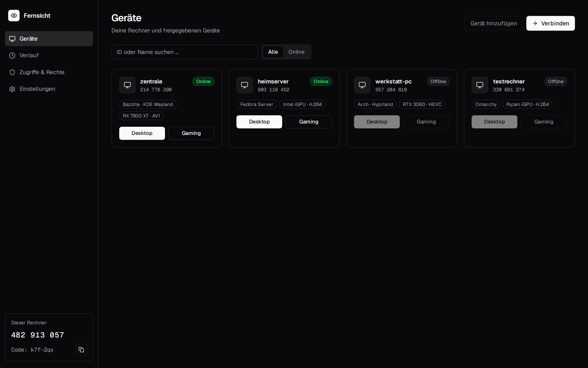Click this computer's ID '482 913 057'
Viewport: 588px width, 368px height.
[38, 335]
